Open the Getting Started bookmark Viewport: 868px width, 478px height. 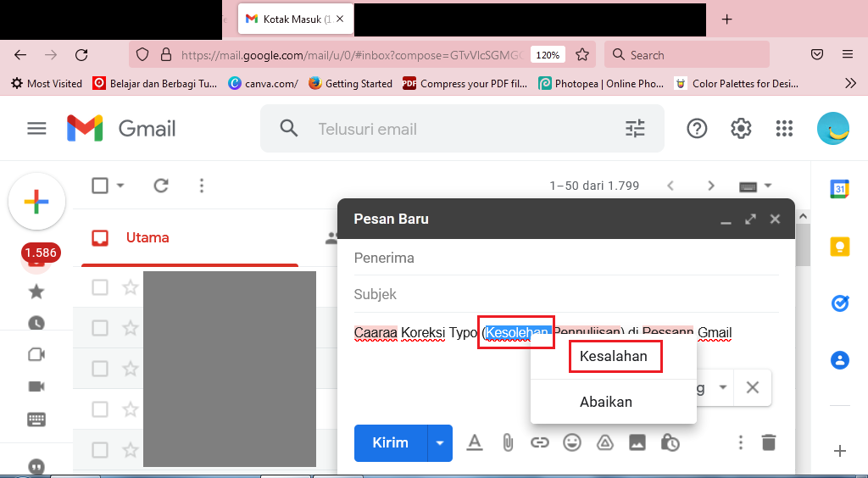pyautogui.click(x=350, y=84)
